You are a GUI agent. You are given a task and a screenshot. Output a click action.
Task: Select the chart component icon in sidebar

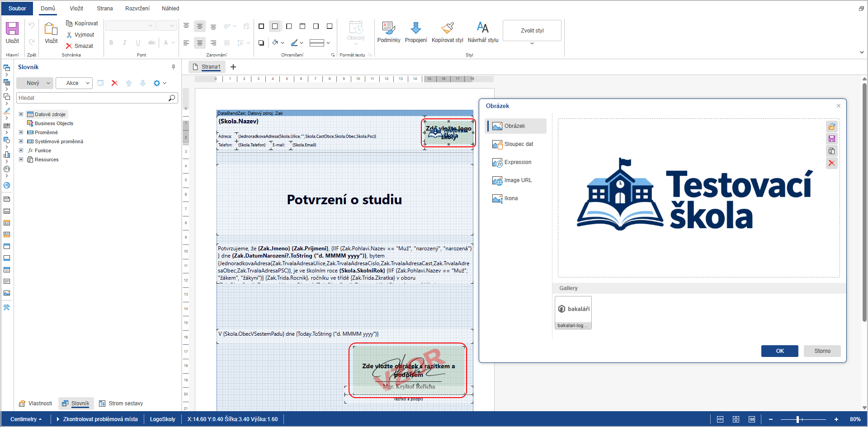(x=7, y=155)
